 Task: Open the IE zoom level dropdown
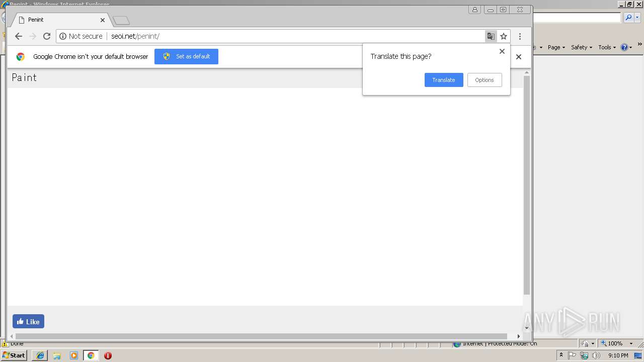[x=631, y=343]
